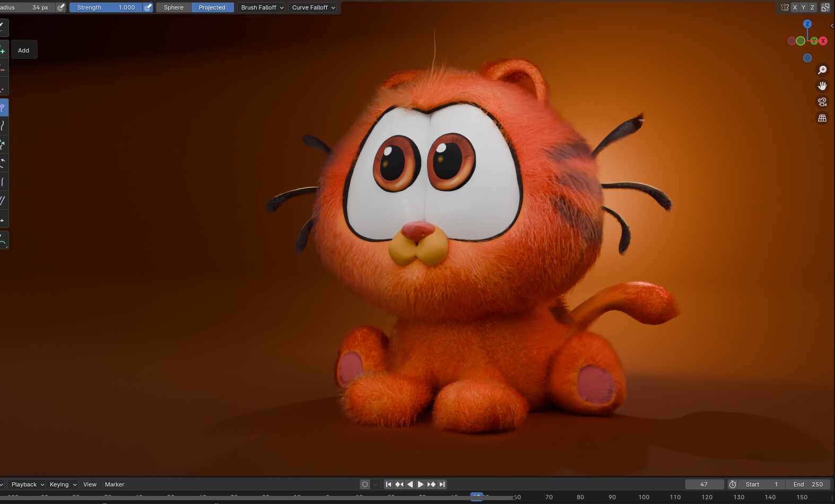Switch perspective/orthographic with grid icon
The width and height of the screenshot is (835, 504).
[x=822, y=118]
